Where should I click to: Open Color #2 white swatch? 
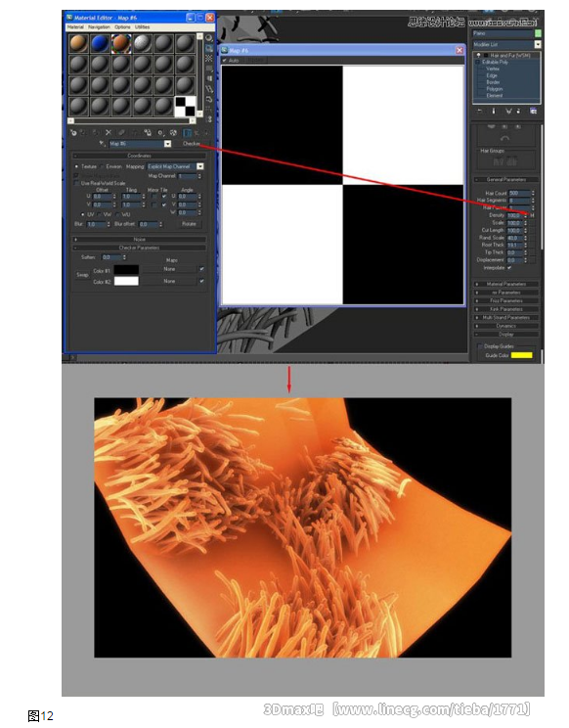[126, 281]
